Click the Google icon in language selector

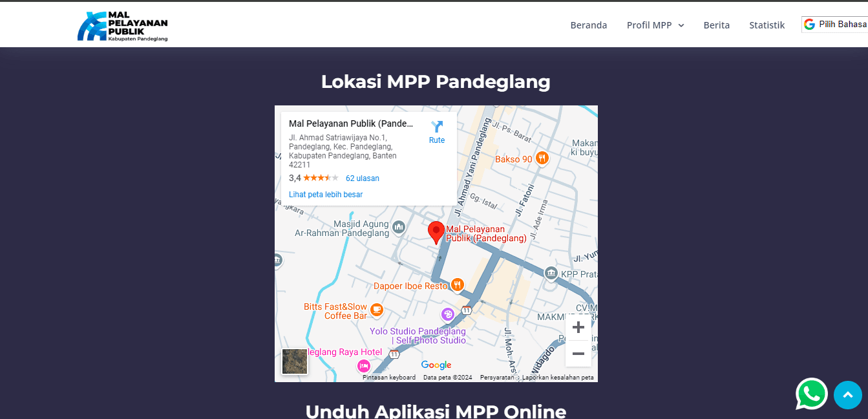pyautogui.click(x=809, y=25)
